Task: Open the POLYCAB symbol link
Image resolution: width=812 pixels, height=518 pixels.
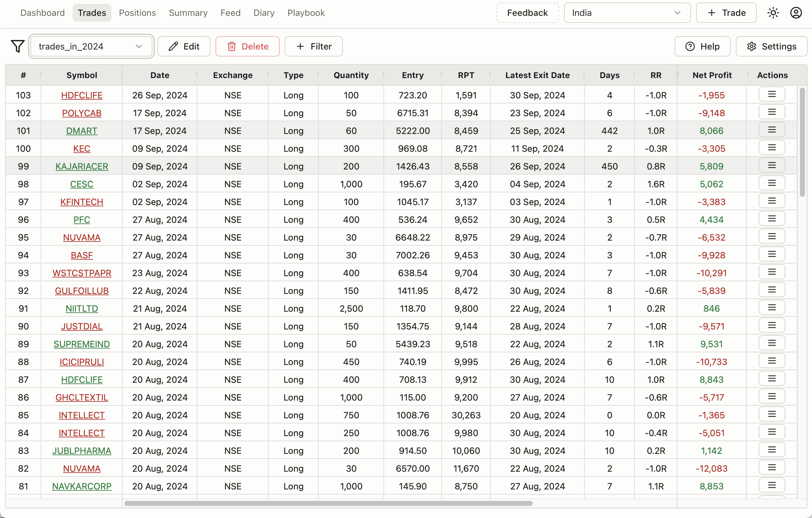Action: coord(82,113)
